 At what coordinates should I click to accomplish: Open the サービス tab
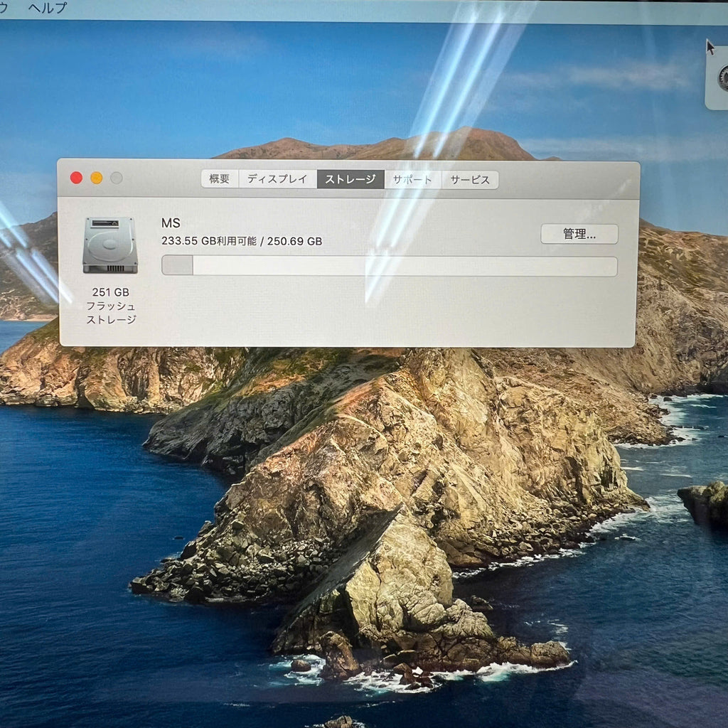pos(470,180)
